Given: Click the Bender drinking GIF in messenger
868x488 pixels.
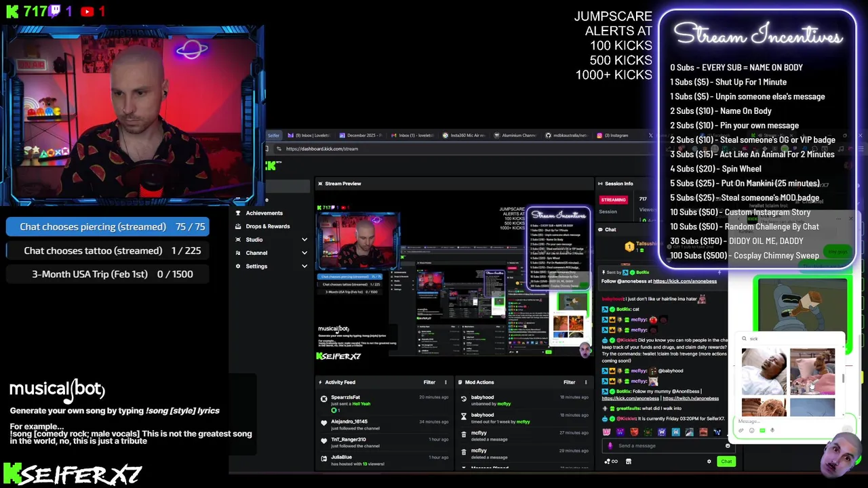Looking at the screenshot, I should (x=802, y=306).
